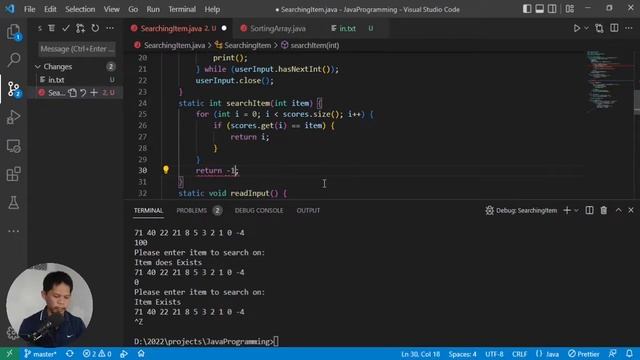Open the Remote Explorer view icon
The height and width of the screenshot is (360, 640).
[x=13, y=146]
